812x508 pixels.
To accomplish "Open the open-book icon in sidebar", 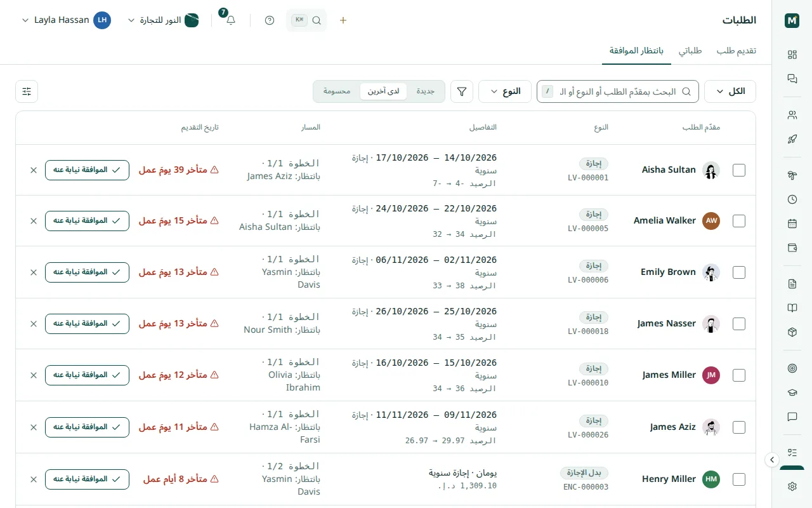I will coord(792,308).
